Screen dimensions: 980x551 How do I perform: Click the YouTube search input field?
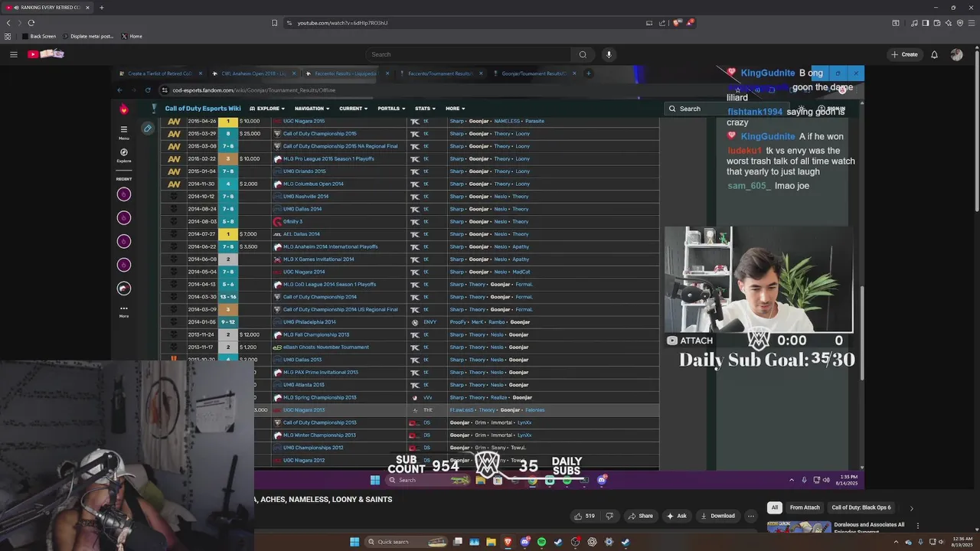[468, 54]
